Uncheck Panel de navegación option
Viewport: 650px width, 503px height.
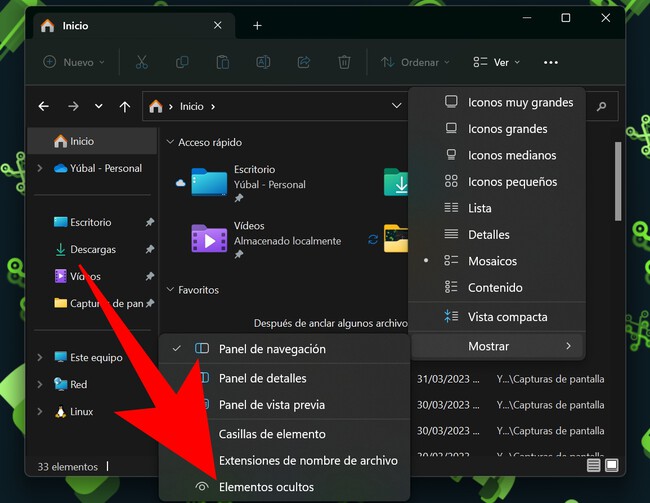[272, 349]
